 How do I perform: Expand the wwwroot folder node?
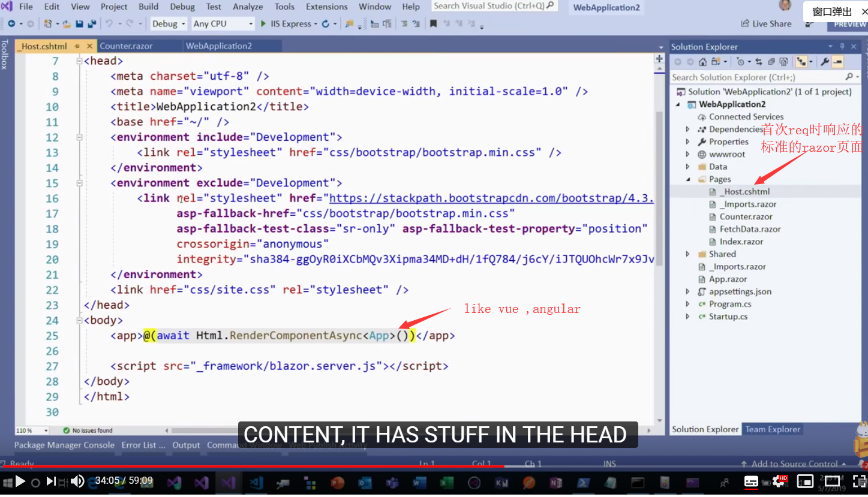pos(687,155)
